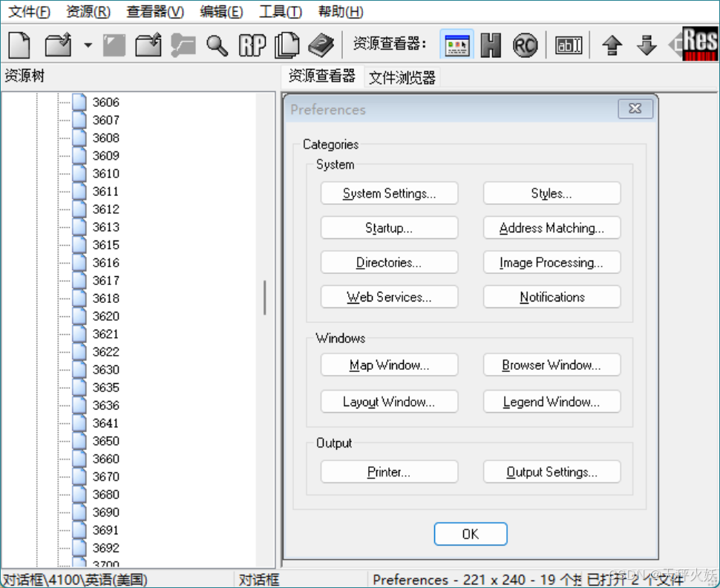Toggle the dialog preview viewer mode
The width and height of the screenshot is (720, 588).
(x=456, y=45)
